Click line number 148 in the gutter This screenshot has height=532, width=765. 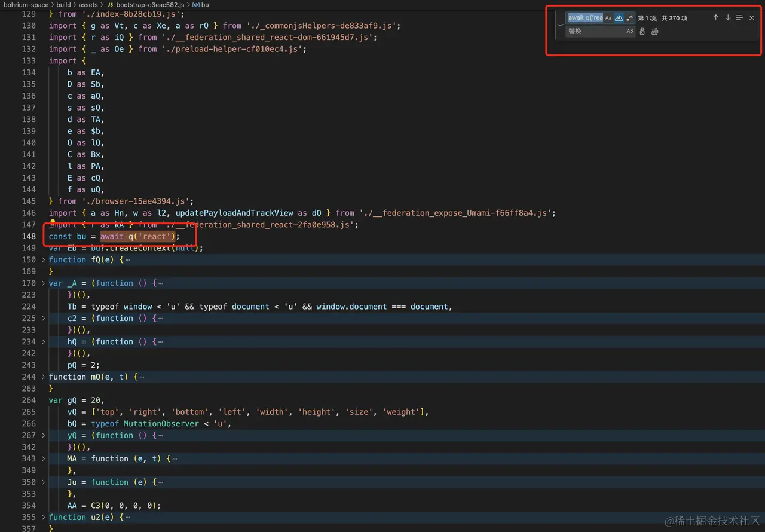tap(29, 236)
